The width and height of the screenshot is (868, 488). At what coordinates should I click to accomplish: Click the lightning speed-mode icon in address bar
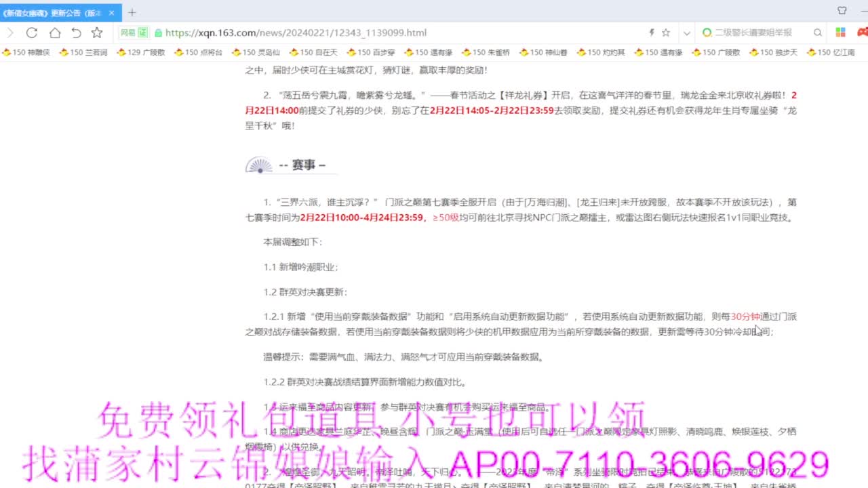point(652,32)
